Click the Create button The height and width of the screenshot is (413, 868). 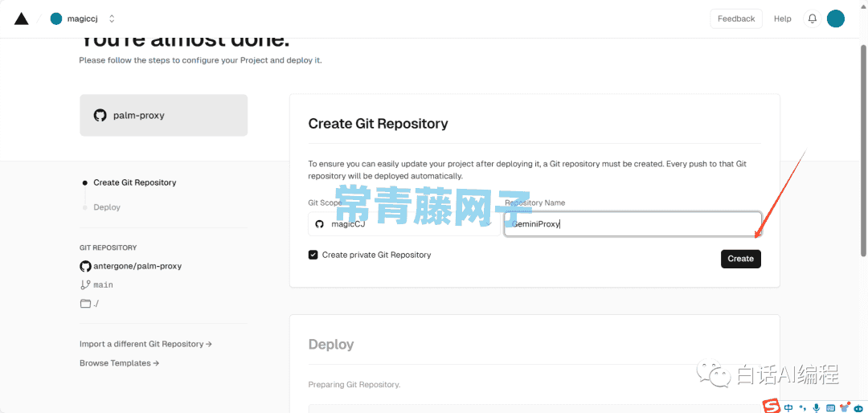(x=741, y=259)
